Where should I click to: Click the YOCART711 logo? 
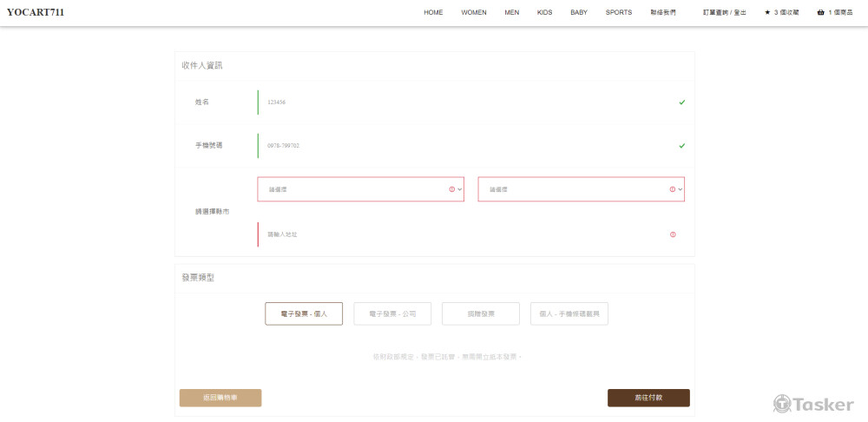pyautogui.click(x=36, y=13)
